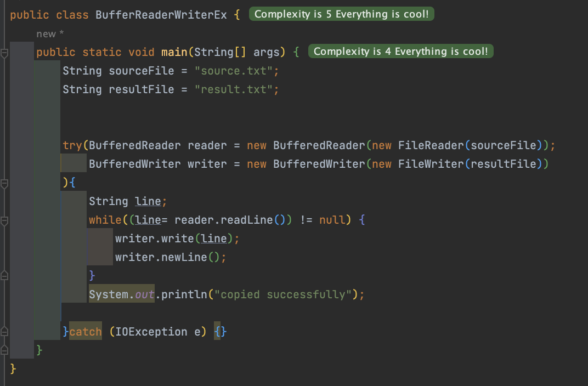Click the fold end marker on the catch line
Screen dimensions: 588x386
point(4,331)
